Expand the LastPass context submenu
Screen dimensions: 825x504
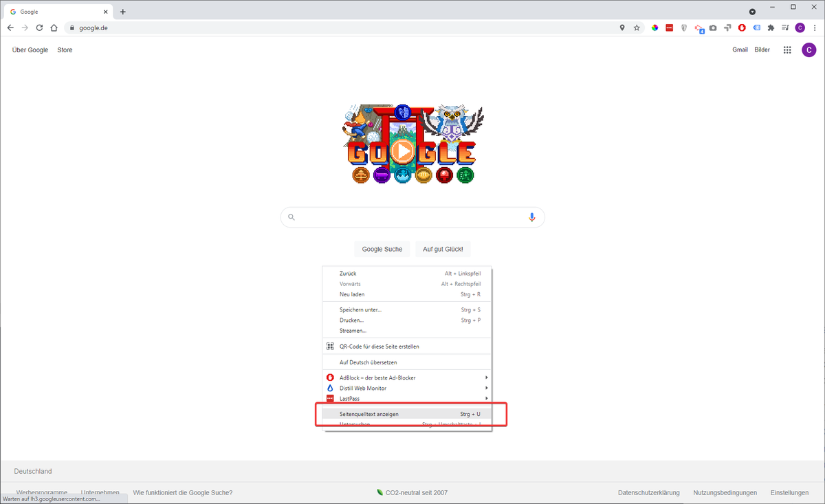[x=486, y=398]
